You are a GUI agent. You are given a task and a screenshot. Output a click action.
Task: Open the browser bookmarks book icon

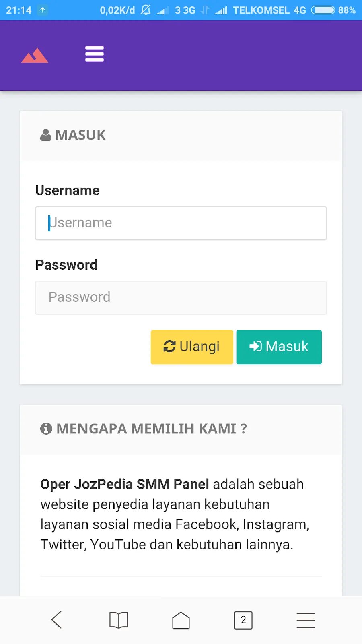click(119, 620)
